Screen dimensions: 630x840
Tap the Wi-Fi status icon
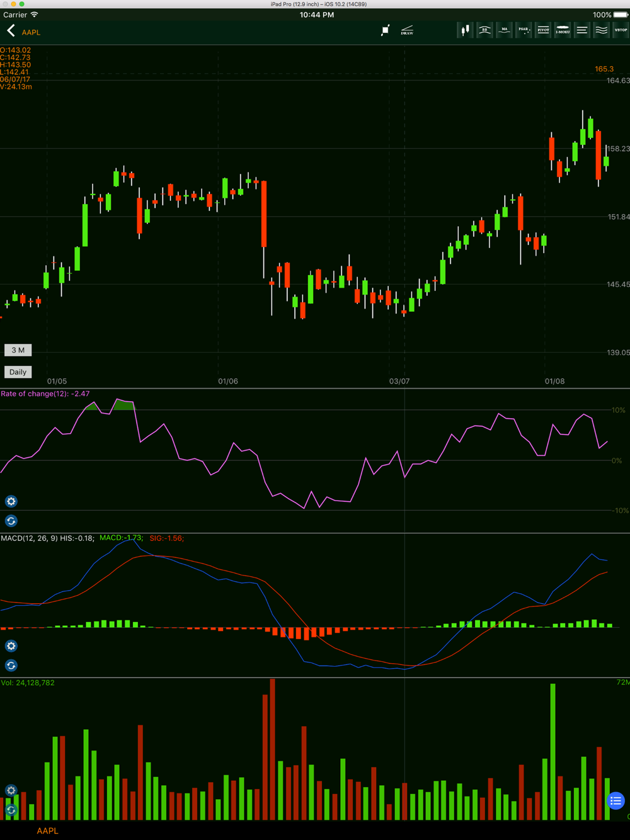(35, 14)
